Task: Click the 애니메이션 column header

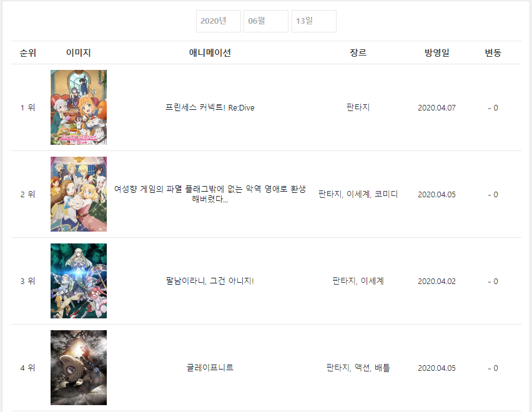Action: pyautogui.click(x=210, y=53)
